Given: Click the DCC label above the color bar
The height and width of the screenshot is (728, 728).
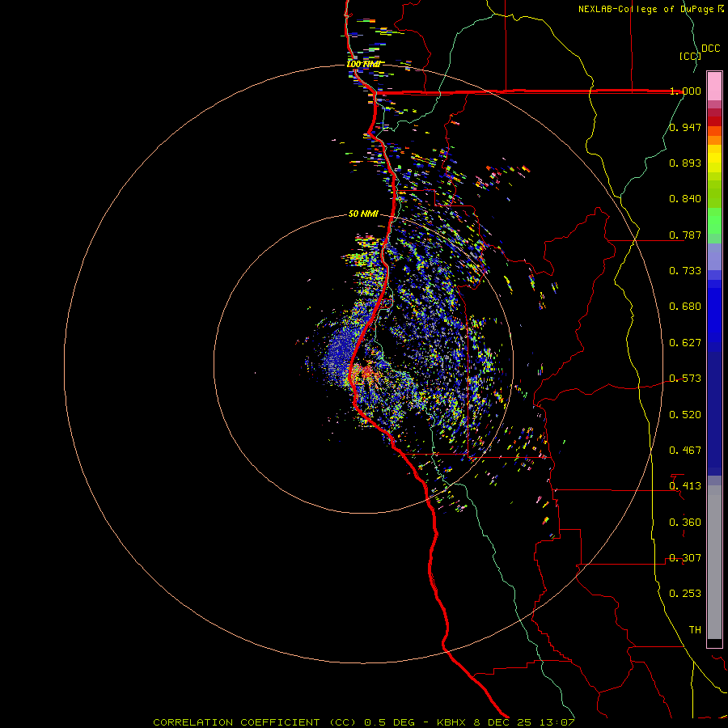Looking at the screenshot, I should pyautogui.click(x=710, y=49).
